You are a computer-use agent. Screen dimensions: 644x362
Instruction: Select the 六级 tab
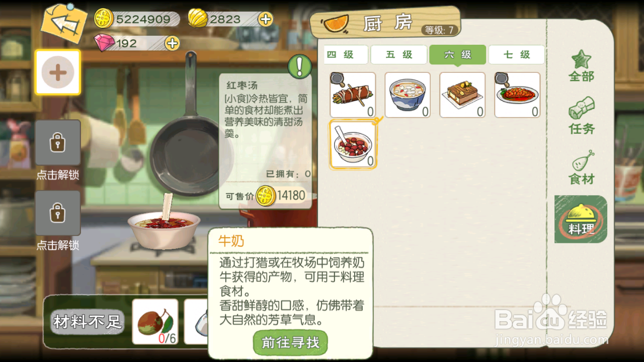pos(458,55)
